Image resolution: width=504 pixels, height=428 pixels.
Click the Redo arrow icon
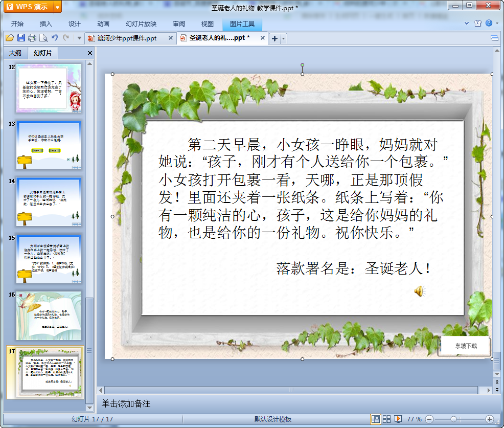pyautogui.click(x=66, y=38)
